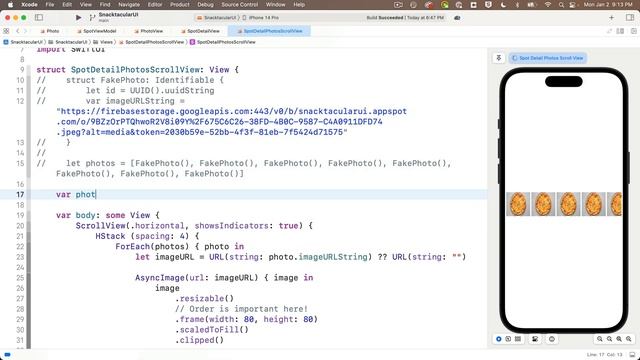
Task: Switch to the SpotViewModel tab
Action: [x=96, y=31]
